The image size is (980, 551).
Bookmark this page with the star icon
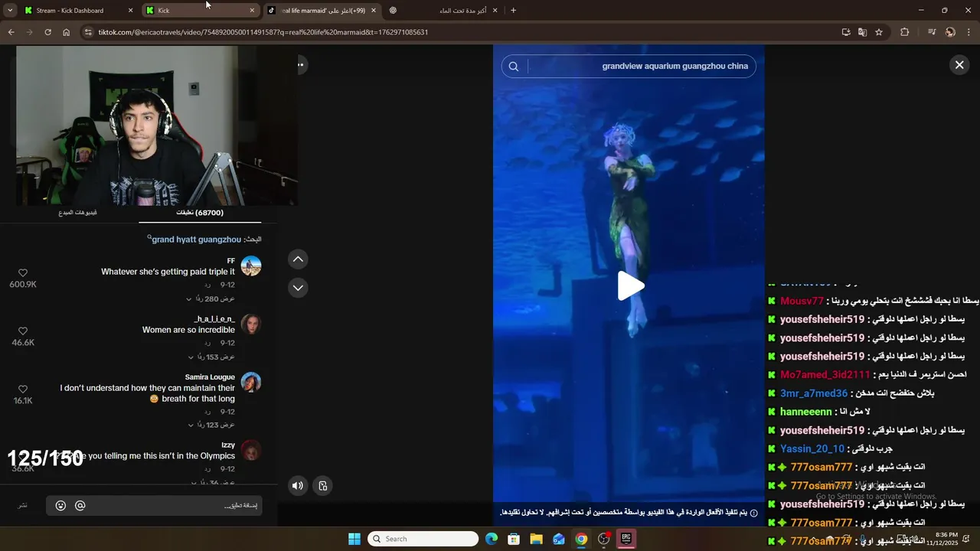(x=879, y=32)
